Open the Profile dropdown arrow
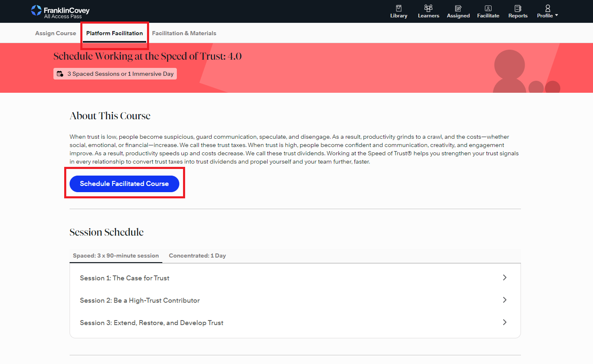The width and height of the screenshot is (593, 364). pyautogui.click(x=557, y=15)
